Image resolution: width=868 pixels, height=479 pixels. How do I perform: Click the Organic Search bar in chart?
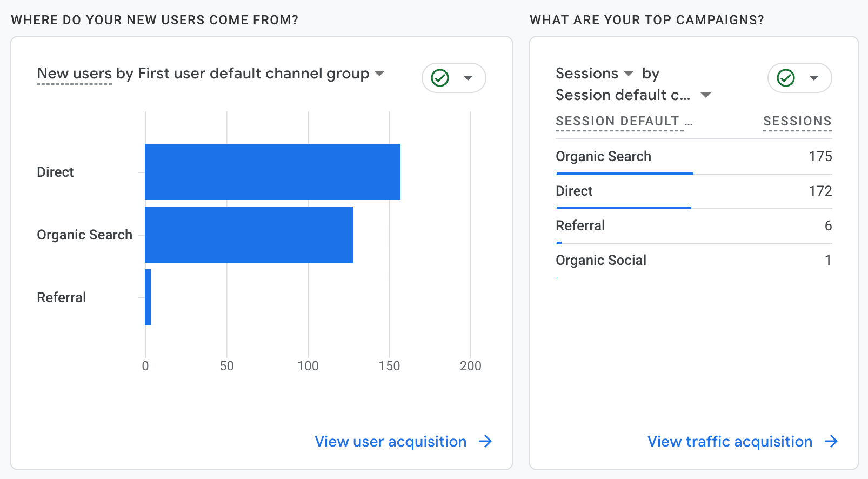[249, 235]
